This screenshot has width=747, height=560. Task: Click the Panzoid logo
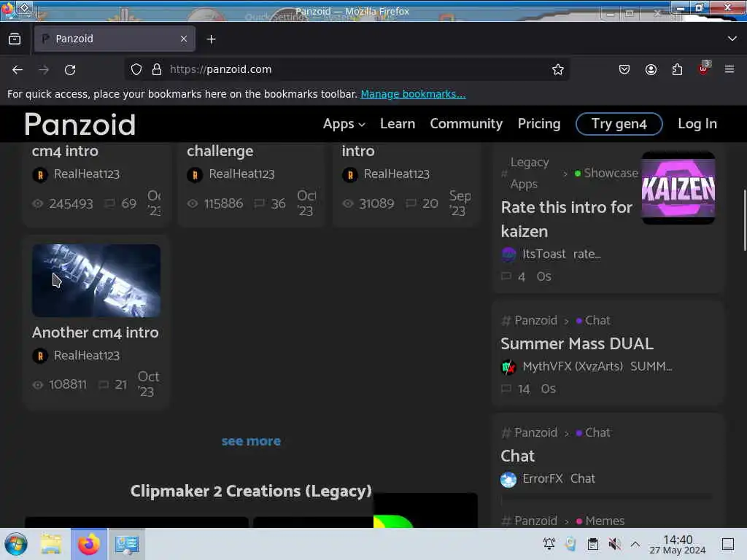tap(80, 124)
